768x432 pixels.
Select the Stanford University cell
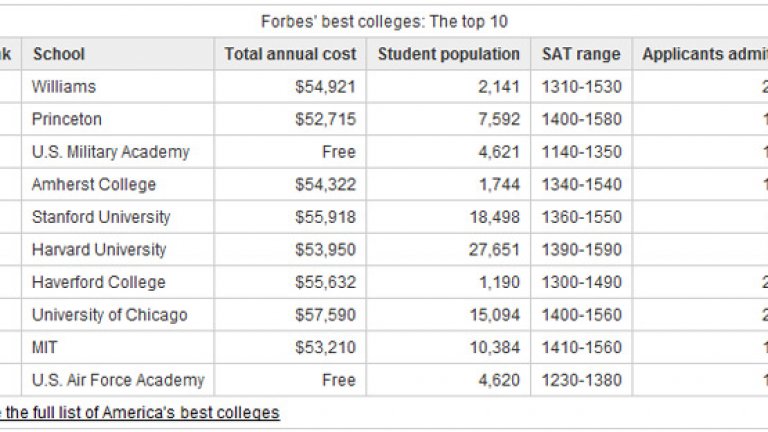coord(101,217)
